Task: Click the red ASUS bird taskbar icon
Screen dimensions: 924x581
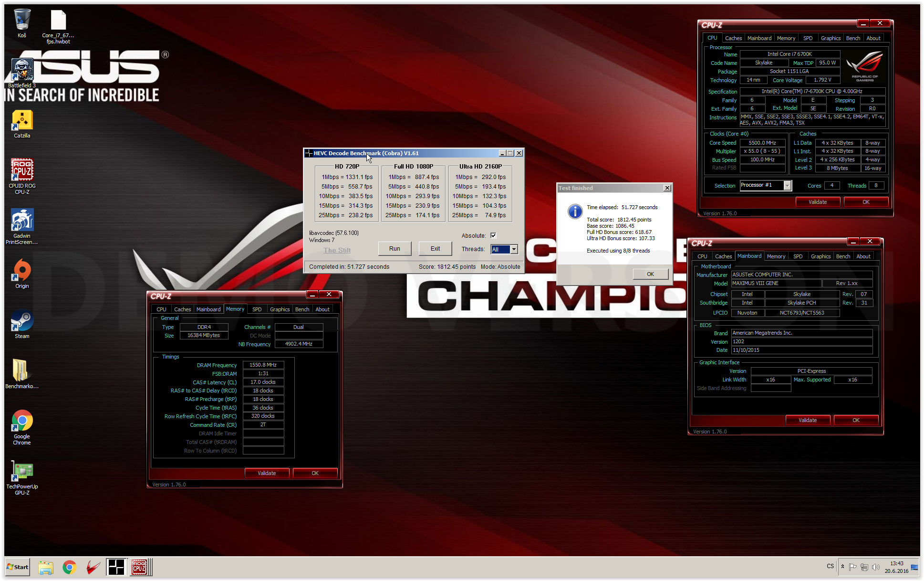Action: tap(93, 567)
